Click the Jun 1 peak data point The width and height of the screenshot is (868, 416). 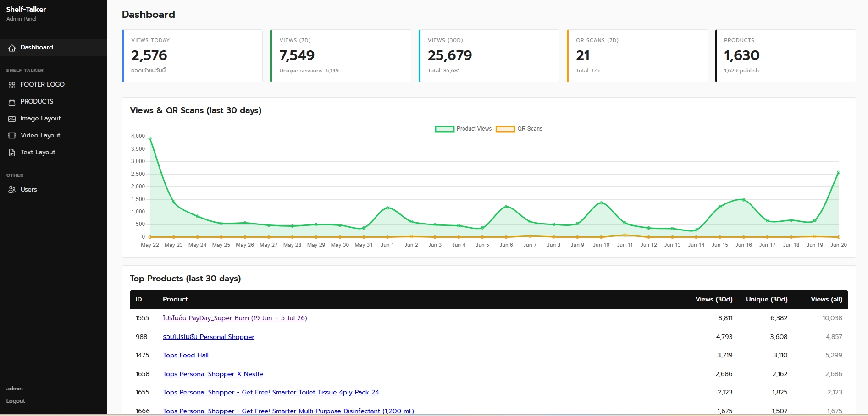click(x=387, y=208)
